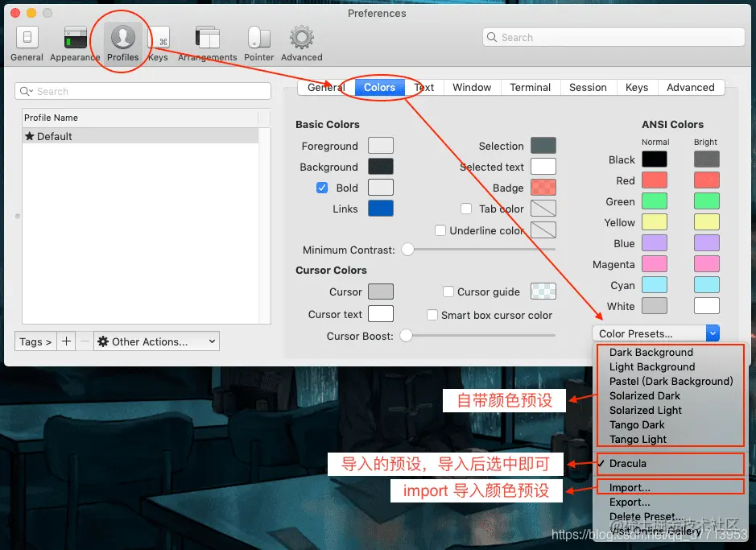Click the Bright White ANSI swatch

point(707,306)
